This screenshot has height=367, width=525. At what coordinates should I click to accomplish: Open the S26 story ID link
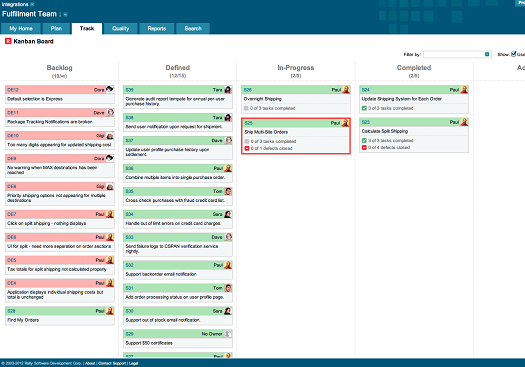click(248, 90)
